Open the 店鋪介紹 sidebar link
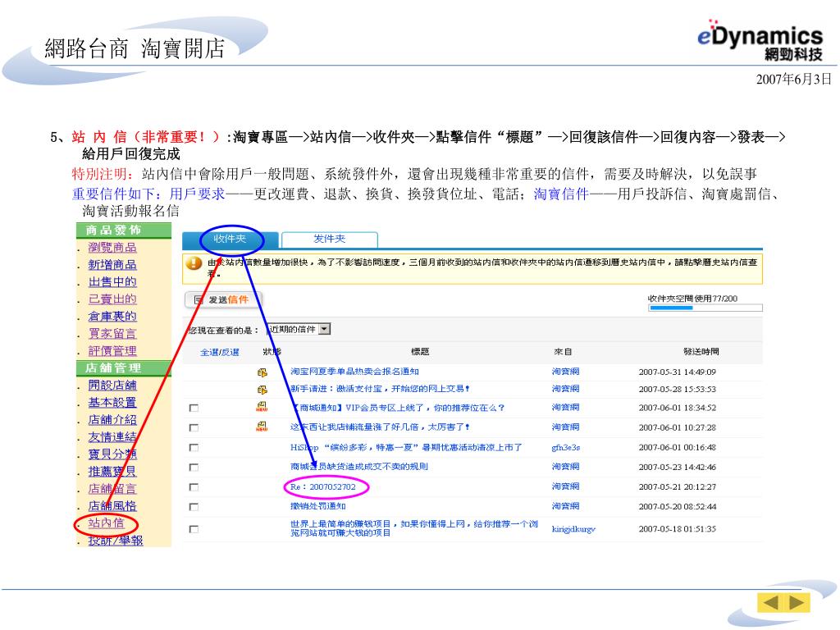The height and width of the screenshot is (630, 840). coord(112,419)
